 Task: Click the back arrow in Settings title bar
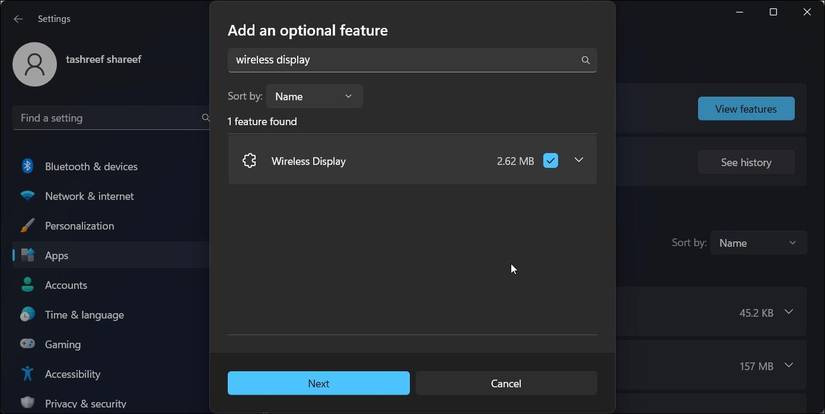click(18, 19)
